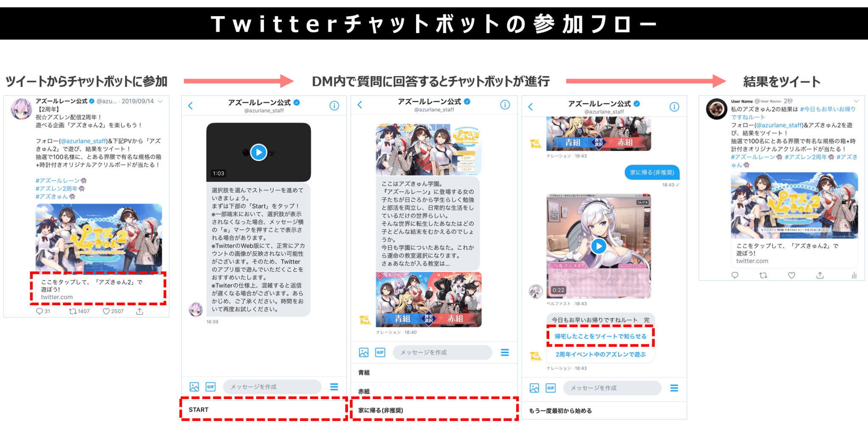This screenshot has height=431, width=868.
Task: Open @azurlane_staff mention in User Name tweet
Action: [779, 125]
